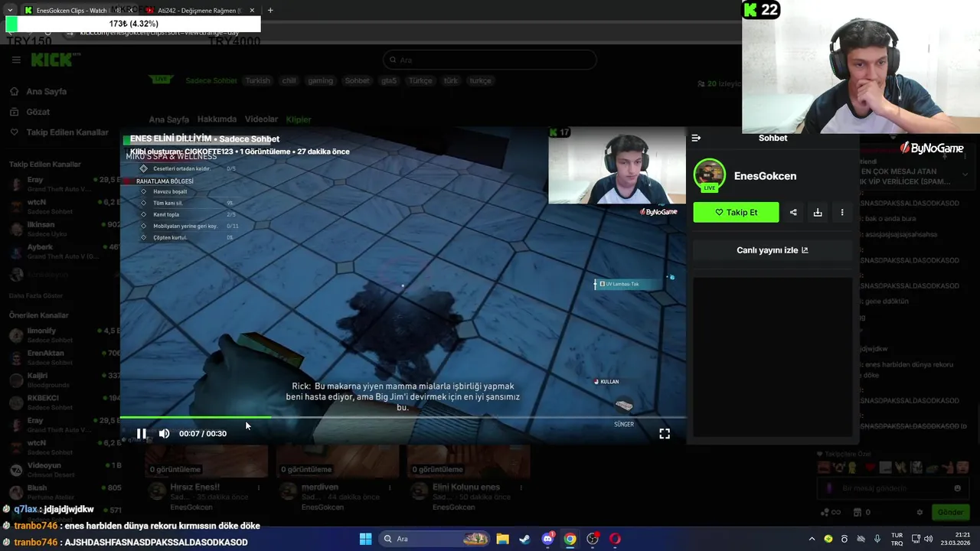Expand Daha Fazla Göster in sidebar
This screenshot has width=980, height=551.
(x=38, y=295)
